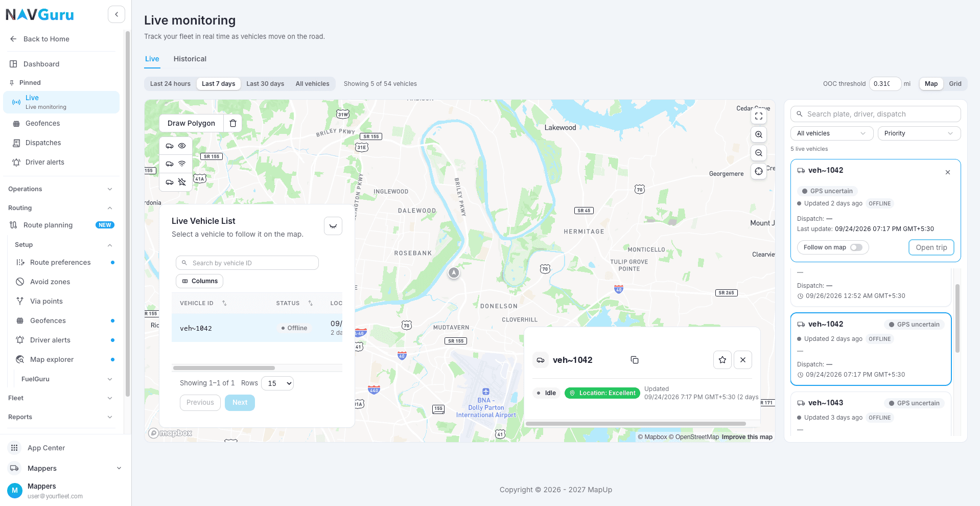Open the Priority sort dropdown
The image size is (980, 506).
click(919, 133)
